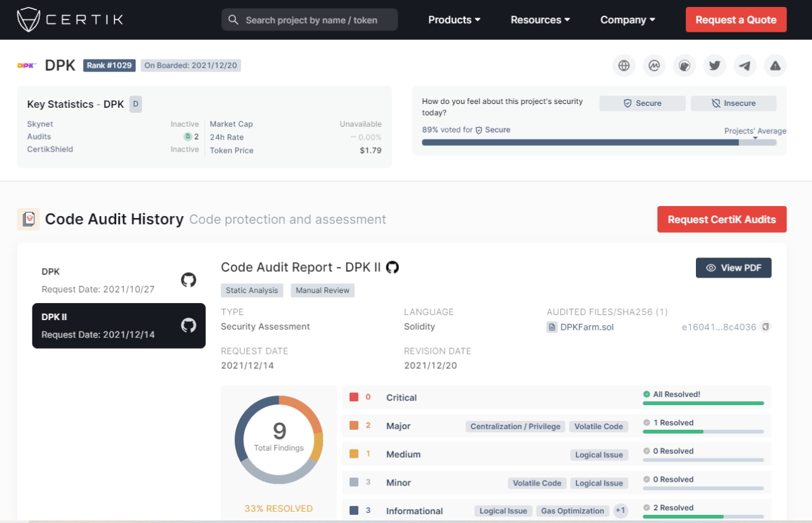Click the truncated hash e16041...8c4036

(719, 327)
